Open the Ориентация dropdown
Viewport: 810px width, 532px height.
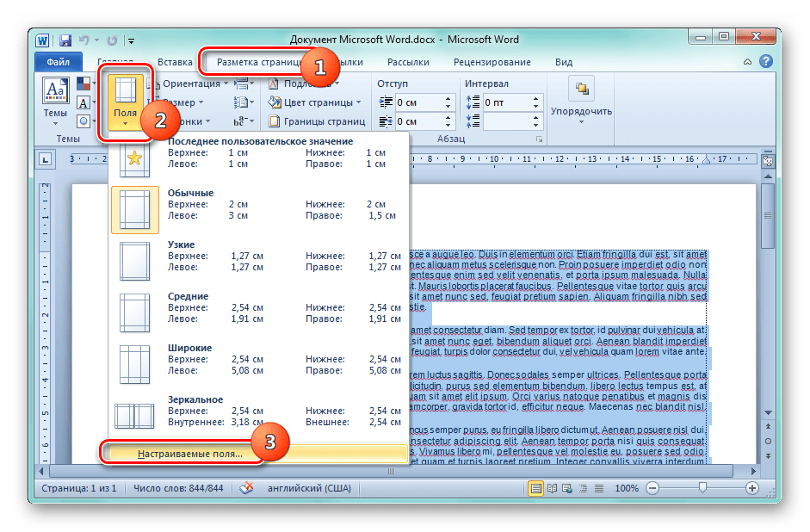(x=195, y=84)
